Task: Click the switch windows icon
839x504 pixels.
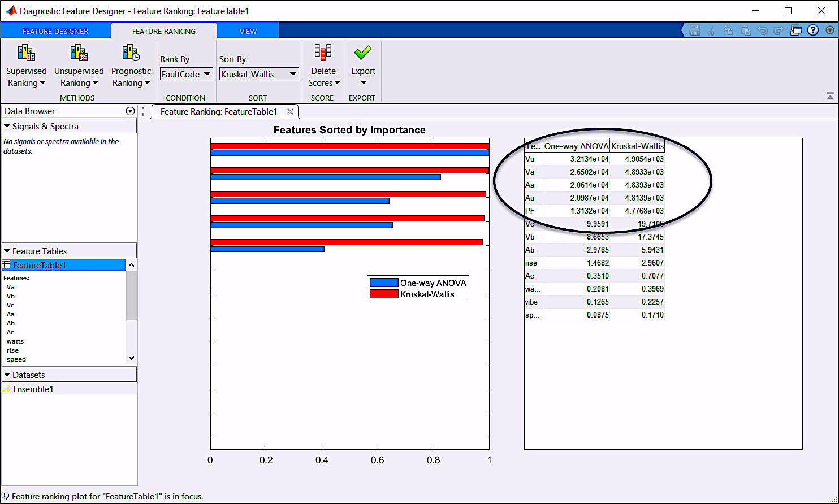Action: point(796,31)
